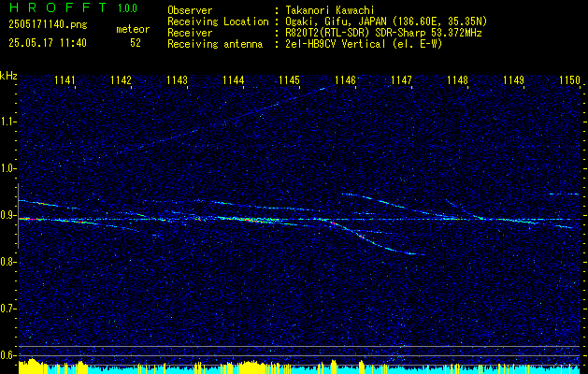Click the kHz axis unit label
The width and height of the screenshot is (588, 374).
click(8, 76)
